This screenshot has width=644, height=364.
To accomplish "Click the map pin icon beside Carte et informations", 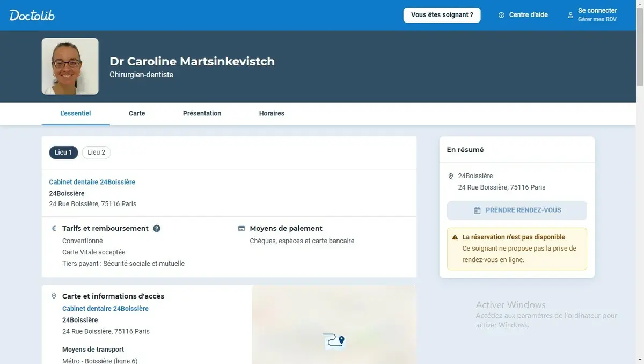I will [54, 296].
